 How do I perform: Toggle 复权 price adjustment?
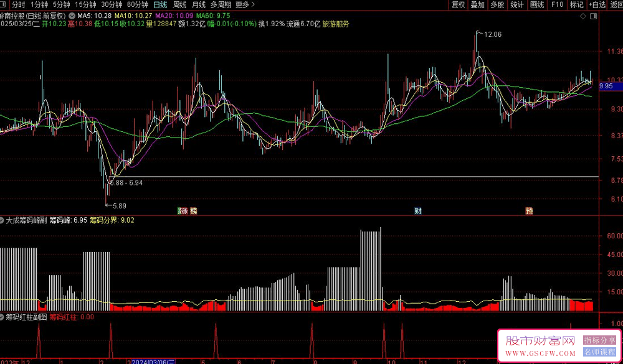click(x=458, y=4)
